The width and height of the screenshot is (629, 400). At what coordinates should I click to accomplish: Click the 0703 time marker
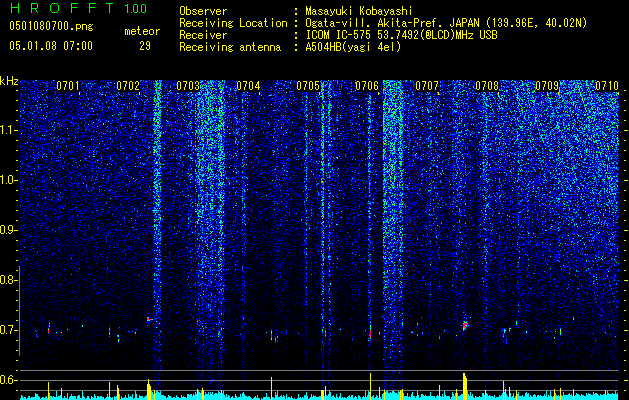(x=188, y=86)
